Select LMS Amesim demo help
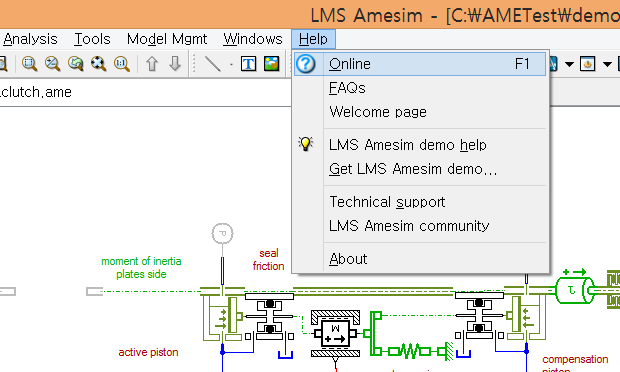Image resolution: width=620 pixels, height=372 pixels. click(420, 145)
